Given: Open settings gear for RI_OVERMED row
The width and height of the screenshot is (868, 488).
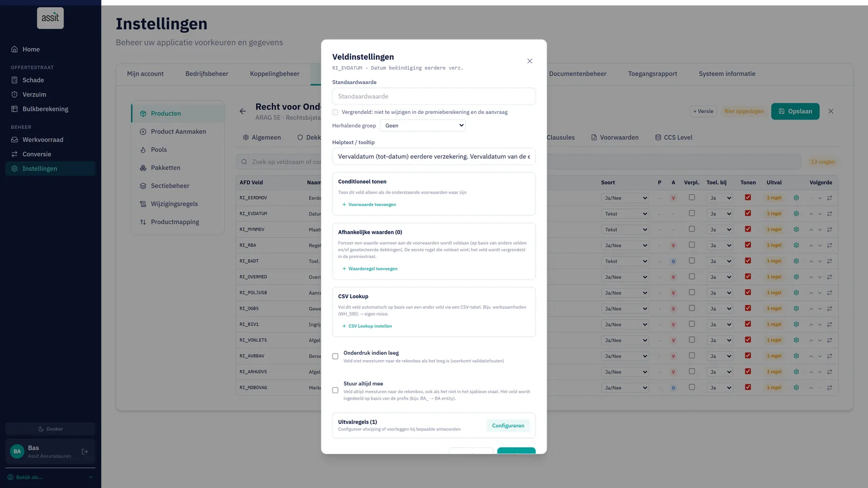Looking at the screenshot, I should pos(796,277).
